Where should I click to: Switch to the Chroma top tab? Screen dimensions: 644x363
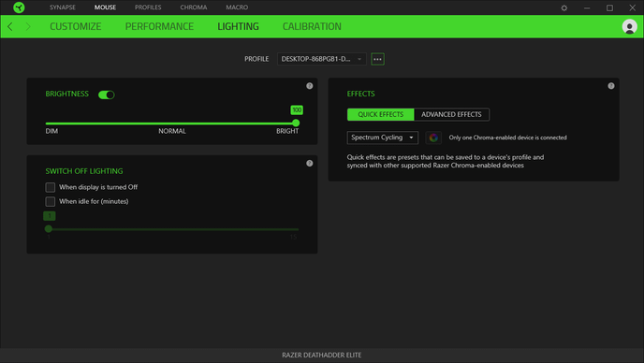(x=194, y=7)
